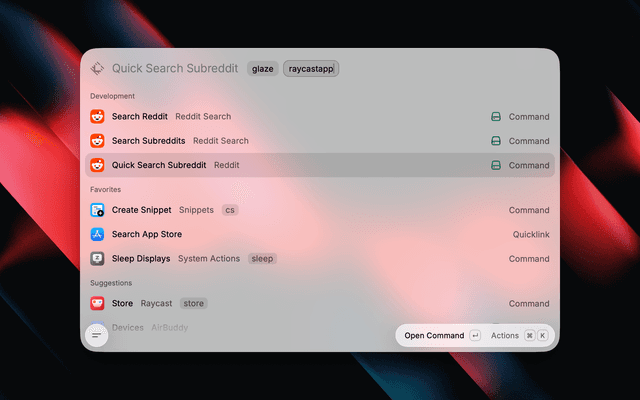This screenshot has width=640, height=400.
Task: Click 'Reddit Search' subtitle of Search Subreddits
Action: (221, 141)
